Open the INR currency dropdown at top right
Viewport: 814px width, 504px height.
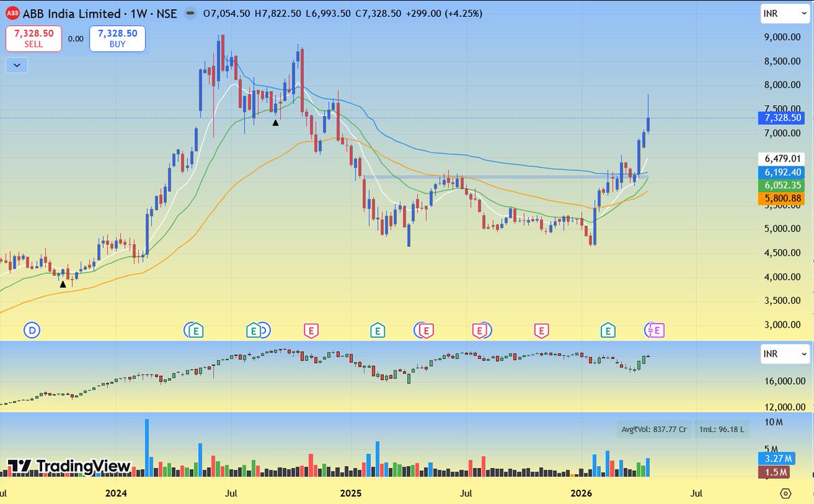click(x=783, y=13)
